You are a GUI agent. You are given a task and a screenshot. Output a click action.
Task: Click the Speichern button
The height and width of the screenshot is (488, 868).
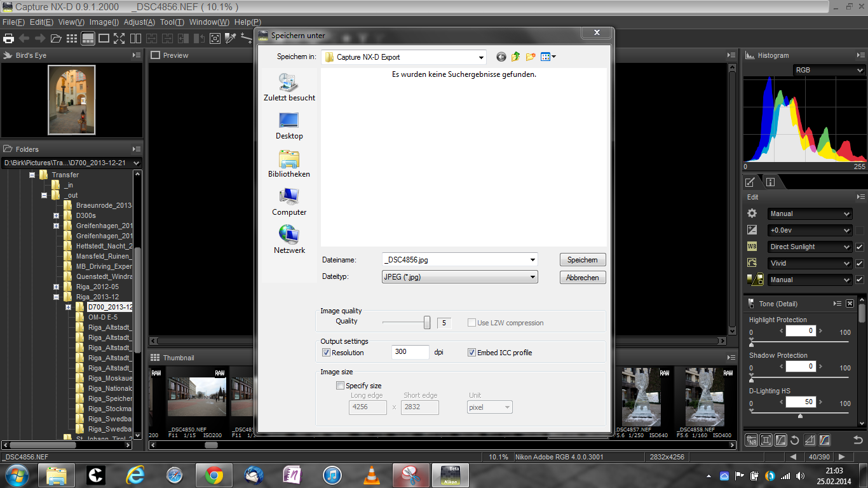(x=583, y=260)
